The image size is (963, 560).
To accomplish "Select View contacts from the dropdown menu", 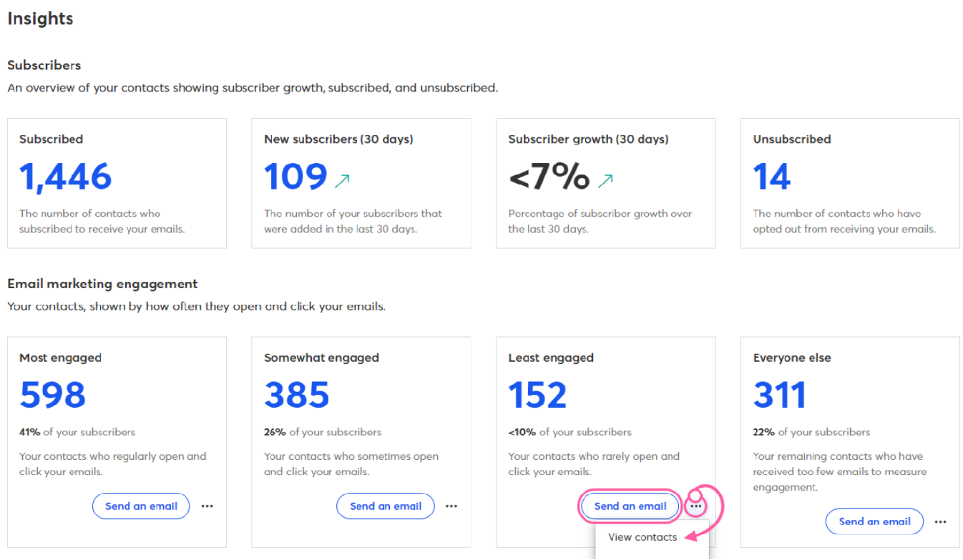I will click(x=642, y=537).
